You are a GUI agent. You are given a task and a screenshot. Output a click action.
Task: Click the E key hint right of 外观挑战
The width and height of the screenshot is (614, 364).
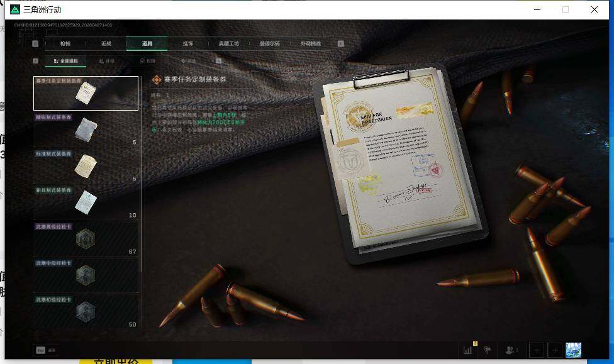[x=341, y=43]
